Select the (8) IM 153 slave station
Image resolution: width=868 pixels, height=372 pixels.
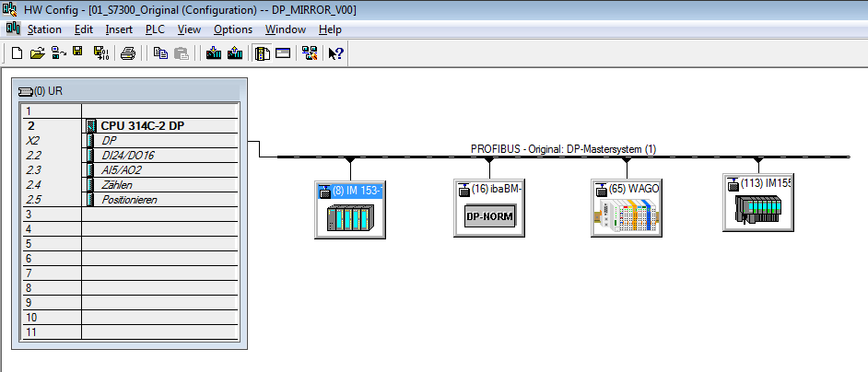350,209
